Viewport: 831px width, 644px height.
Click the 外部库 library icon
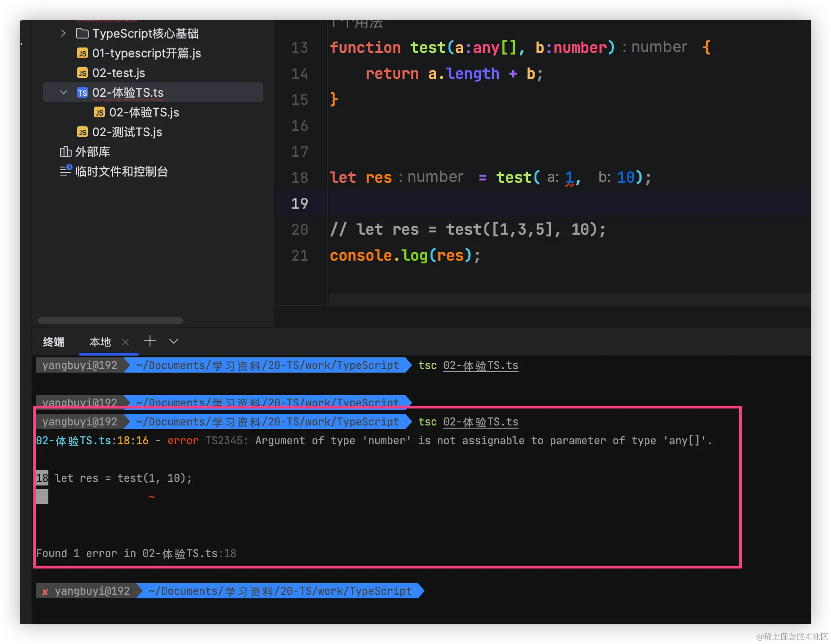click(65, 152)
